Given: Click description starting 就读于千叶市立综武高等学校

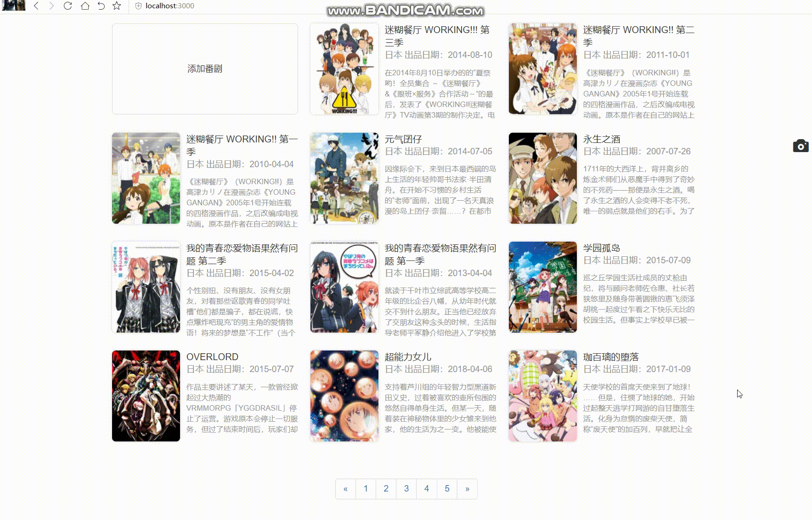Looking at the screenshot, I should click(440, 312).
